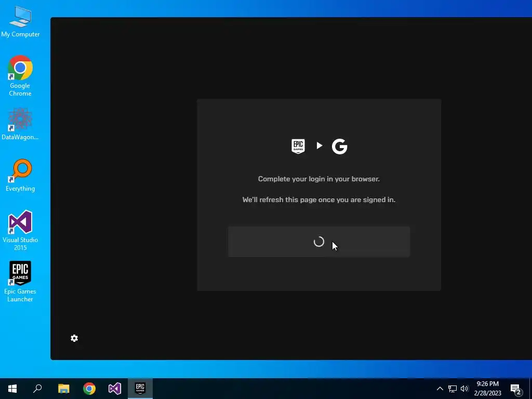532x399 pixels.
Task: Open File Explorer from taskbar
Action: click(63, 389)
